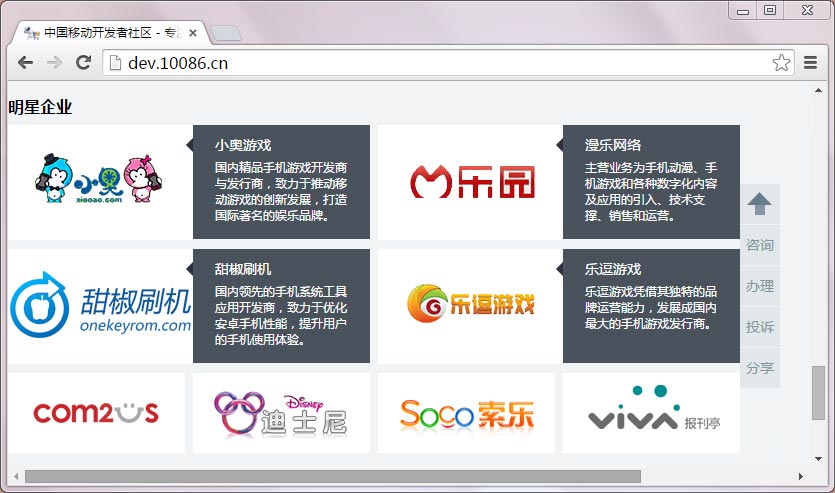Click the 乐逗游戏 logo image
This screenshot has height=493, width=835.
click(x=470, y=305)
